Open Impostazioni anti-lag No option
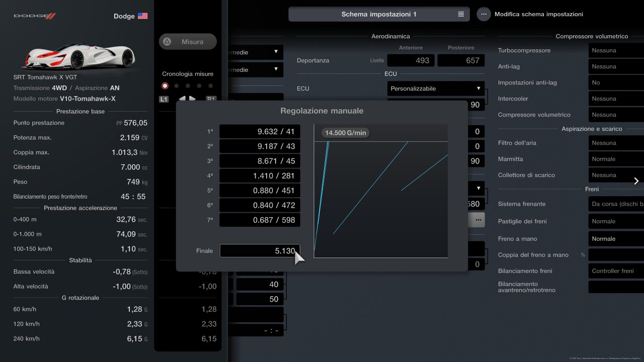This screenshot has width=644, height=362. [616, 82]
